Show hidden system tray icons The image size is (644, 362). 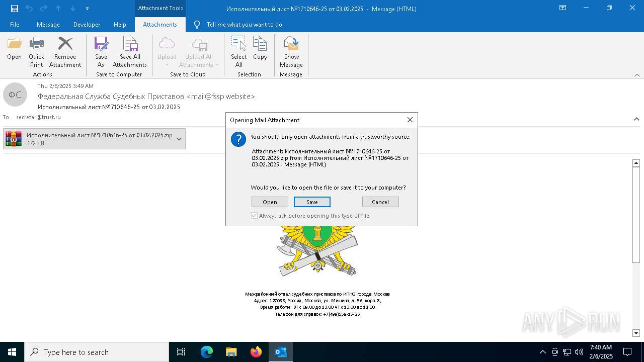pyautogui.click(x=542, y=352)
